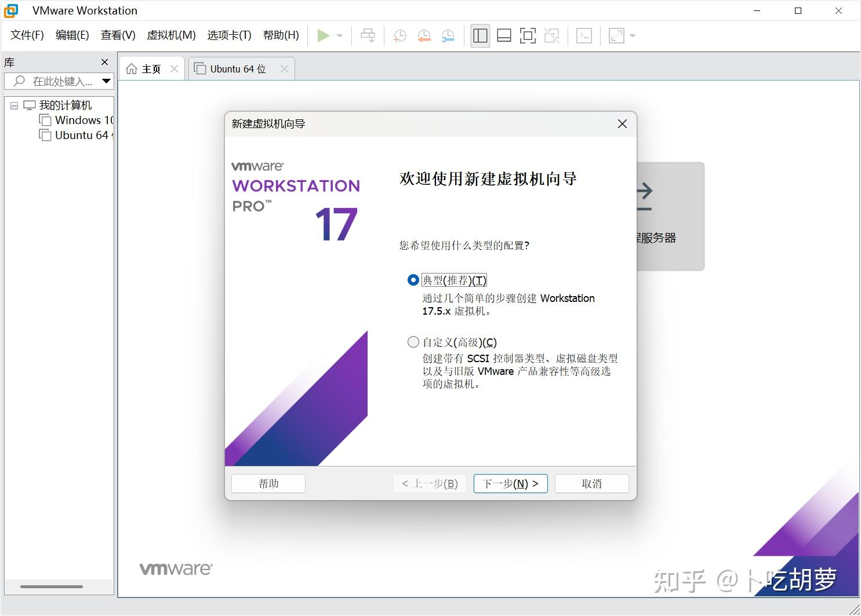
Task: Click the 下一步(N) button
Action: [x=510, y=483]
